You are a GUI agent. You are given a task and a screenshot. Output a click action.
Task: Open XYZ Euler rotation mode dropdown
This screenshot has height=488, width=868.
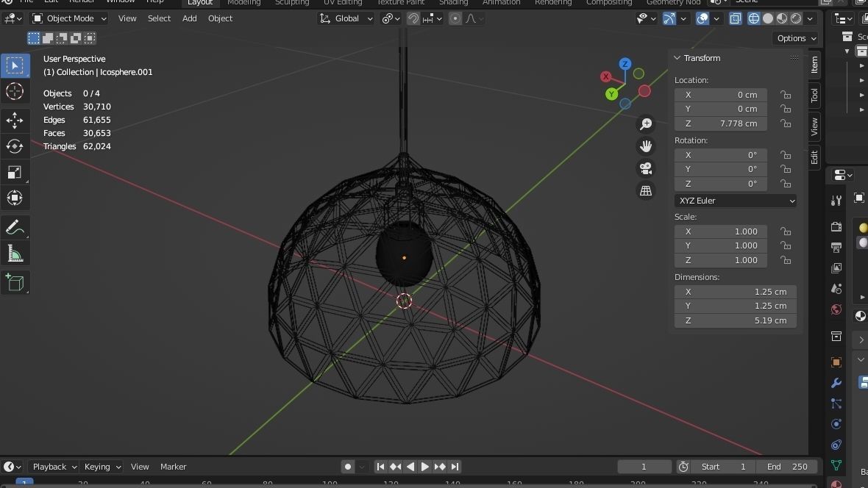[x=736, y=201]
